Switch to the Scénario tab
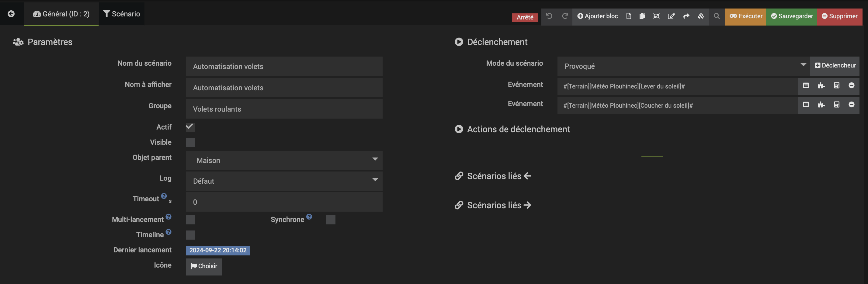The image size is (868, 284). pyautogui.click(x=122, y=14)
